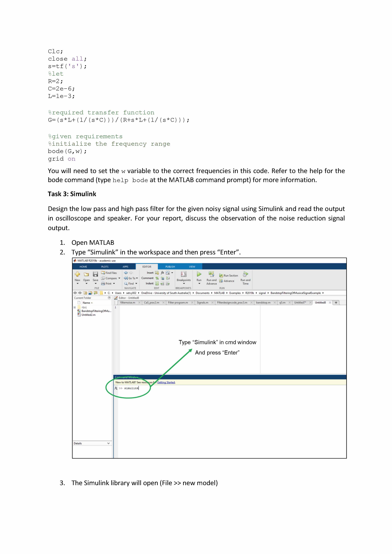Click the Save disk icon
This screenshot has height=554, width=392.
tap(95, 274)
